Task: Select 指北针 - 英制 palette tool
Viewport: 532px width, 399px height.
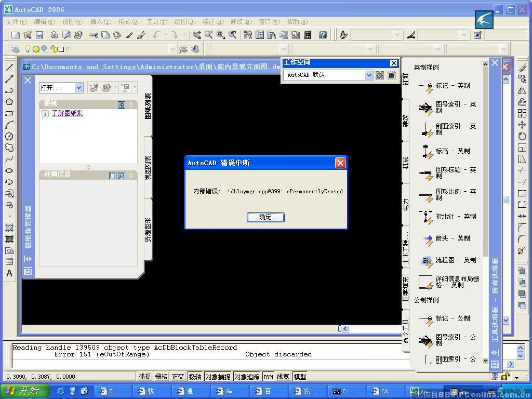Action: pos(447,217)
